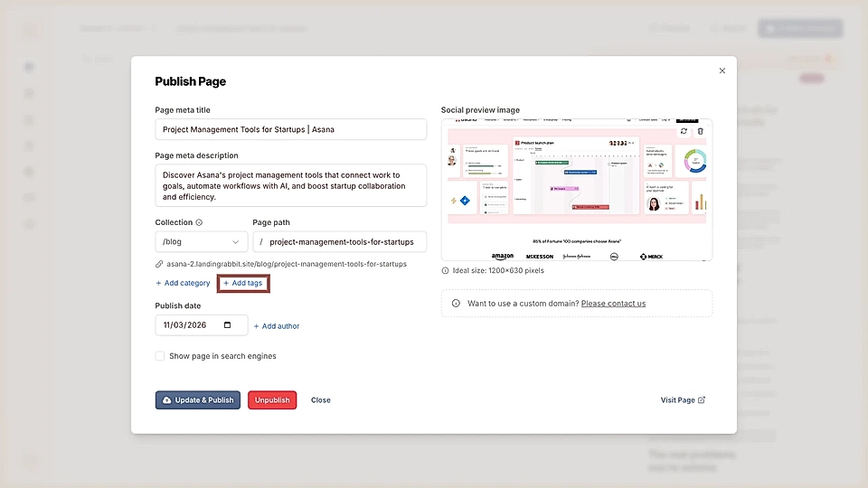Open the calendar picker icon
The image size is (868, 488).
tap(228, 325)
